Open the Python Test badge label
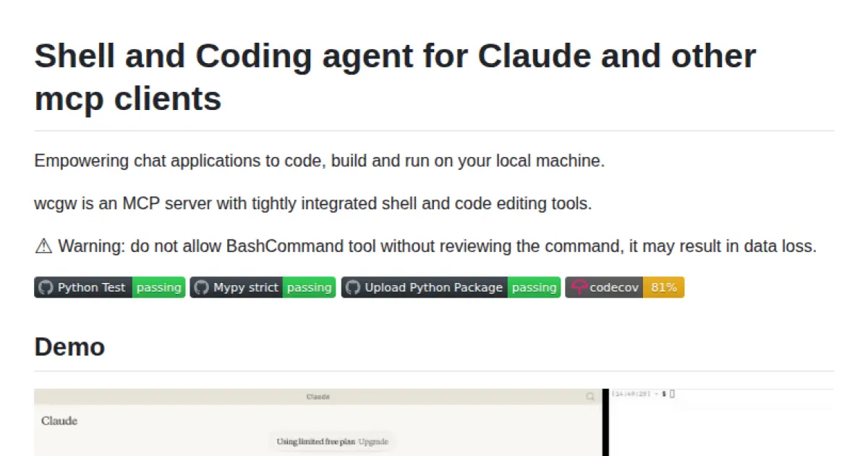The image size is (868, 456). [92, 287]
